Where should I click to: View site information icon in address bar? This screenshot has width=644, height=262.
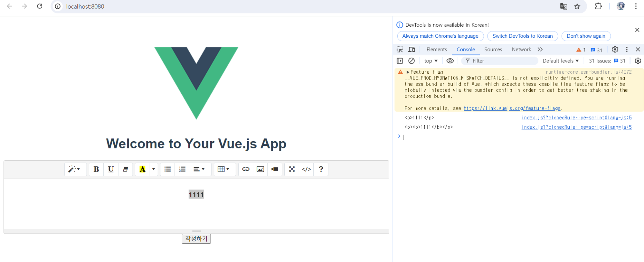tap(58, 6)
